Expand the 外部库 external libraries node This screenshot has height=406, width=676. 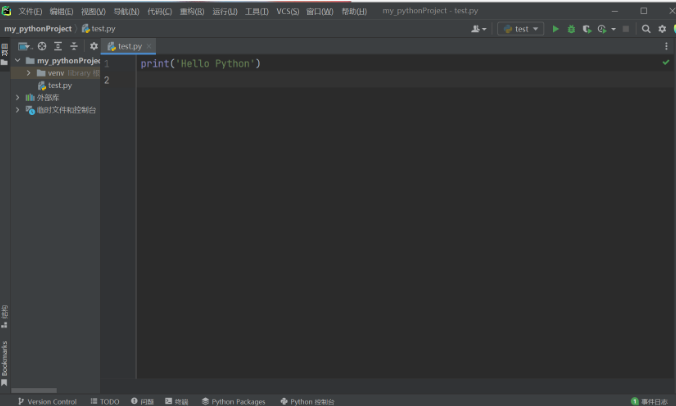coord(18,97)
